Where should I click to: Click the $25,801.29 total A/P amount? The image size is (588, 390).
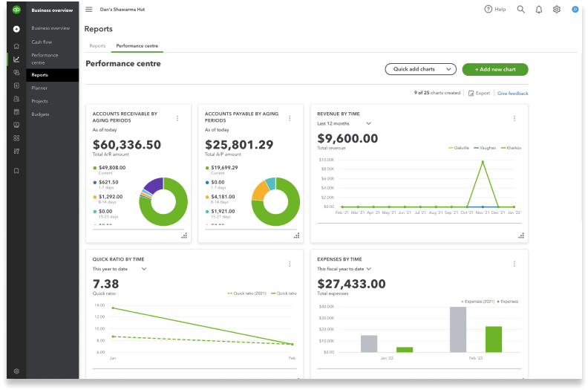pyautogui.click(x=239, y=145)
